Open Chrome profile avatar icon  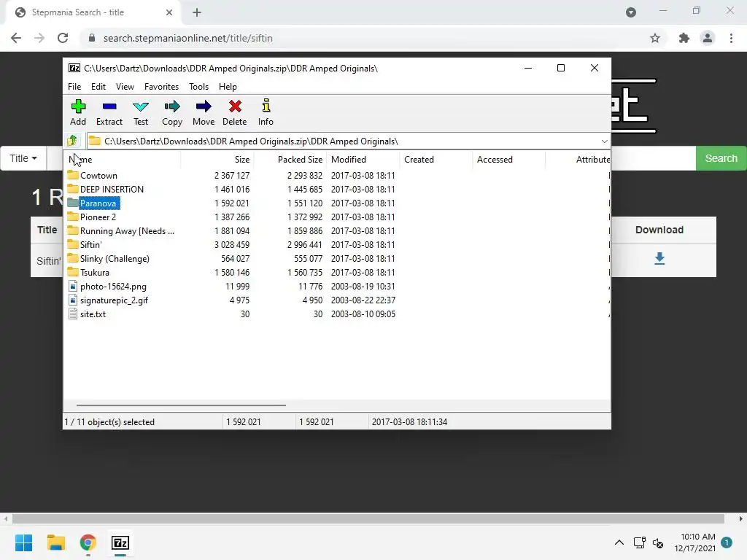click(708, 38)
